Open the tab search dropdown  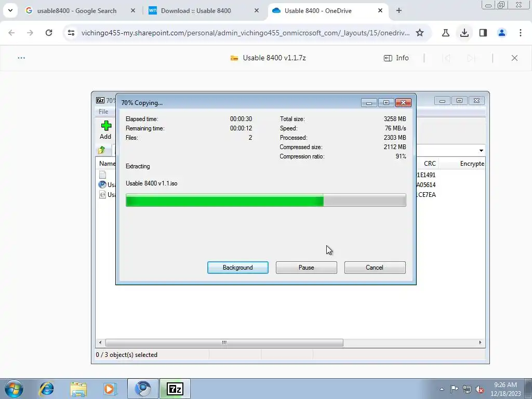pyautogui.click(x=10, y=10)
